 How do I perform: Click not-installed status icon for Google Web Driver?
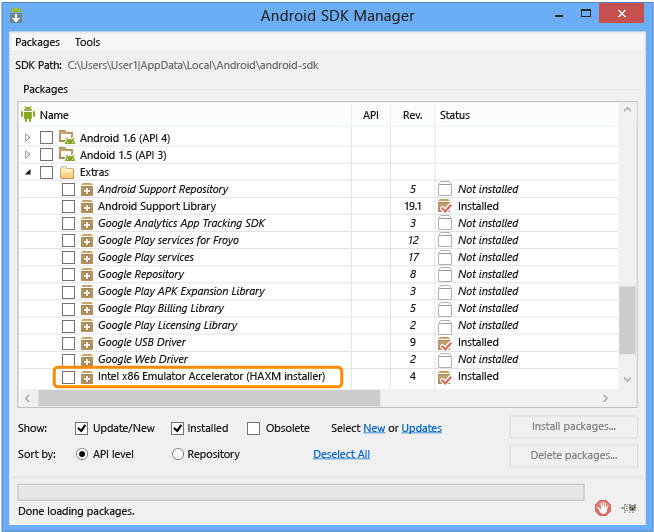tap(445, 360)
